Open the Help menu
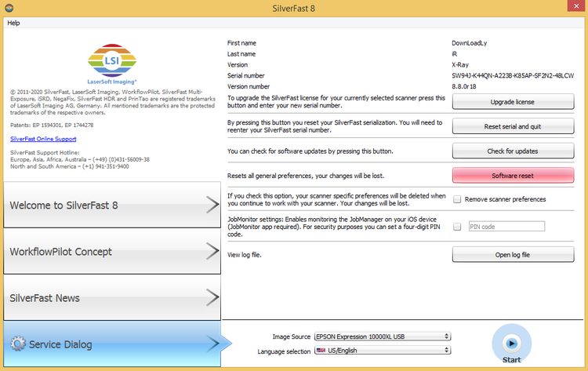 pyautogui.click(x=13, y=23)
